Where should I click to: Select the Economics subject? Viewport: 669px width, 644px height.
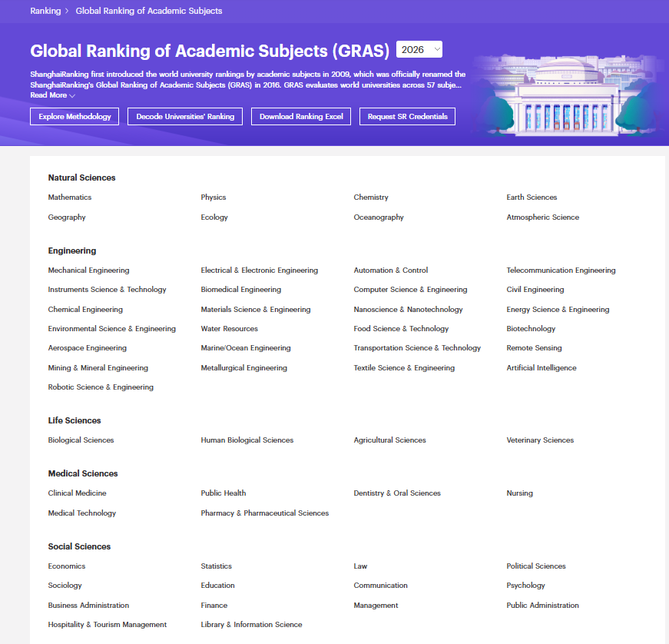(67, 566)
